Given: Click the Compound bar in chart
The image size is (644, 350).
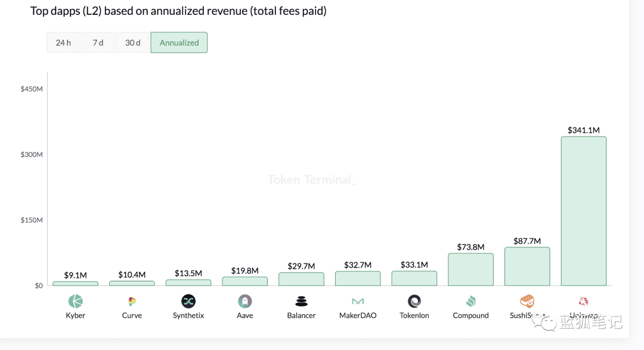Looking at the screenshot, I should (x=470, y=270).
